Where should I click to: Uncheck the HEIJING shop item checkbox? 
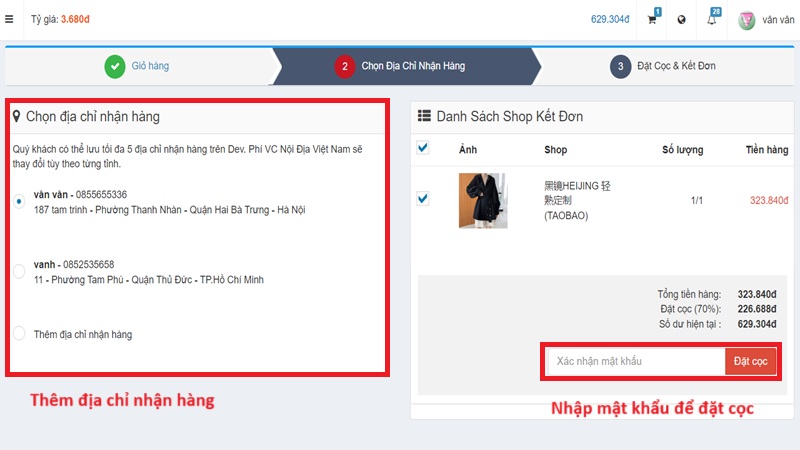pos(423,199)
